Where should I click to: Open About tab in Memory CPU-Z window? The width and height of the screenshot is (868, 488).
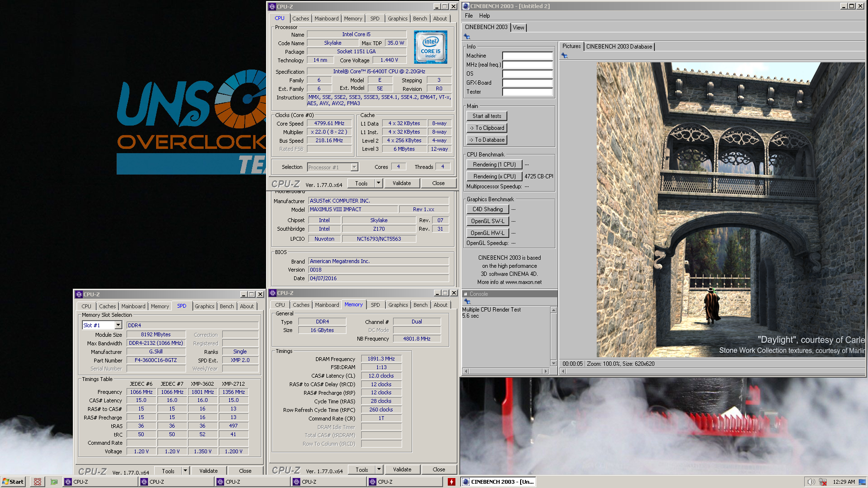coord(440,305)
